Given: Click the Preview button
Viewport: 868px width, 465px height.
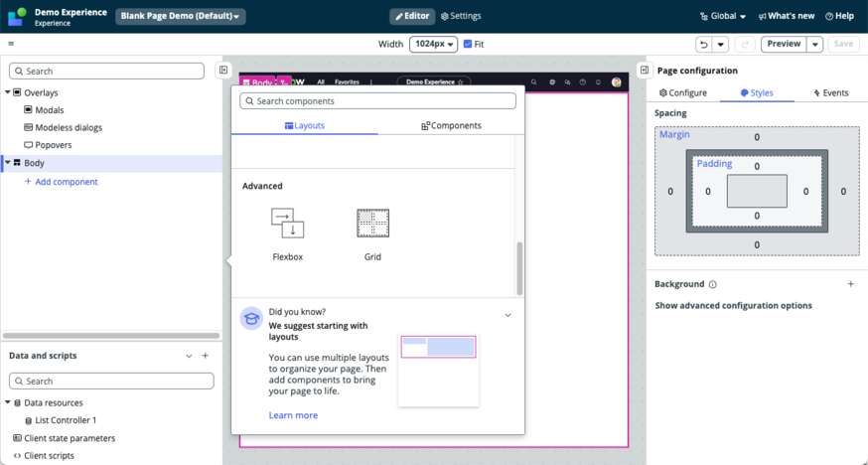Looking at the screenshot, I should click(x=784, y=45).
